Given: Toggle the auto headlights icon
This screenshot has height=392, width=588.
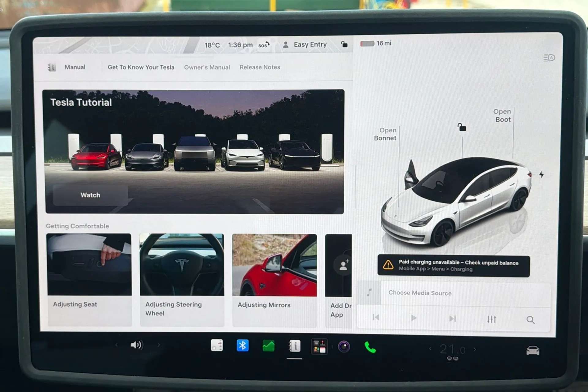Looking at the screenshot, I should (549, 58).
